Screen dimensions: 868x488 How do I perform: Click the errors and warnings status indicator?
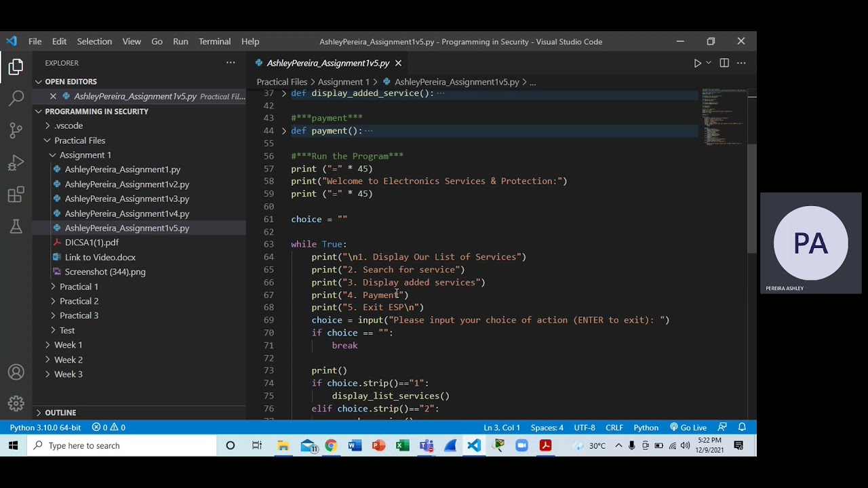point(108,428)
